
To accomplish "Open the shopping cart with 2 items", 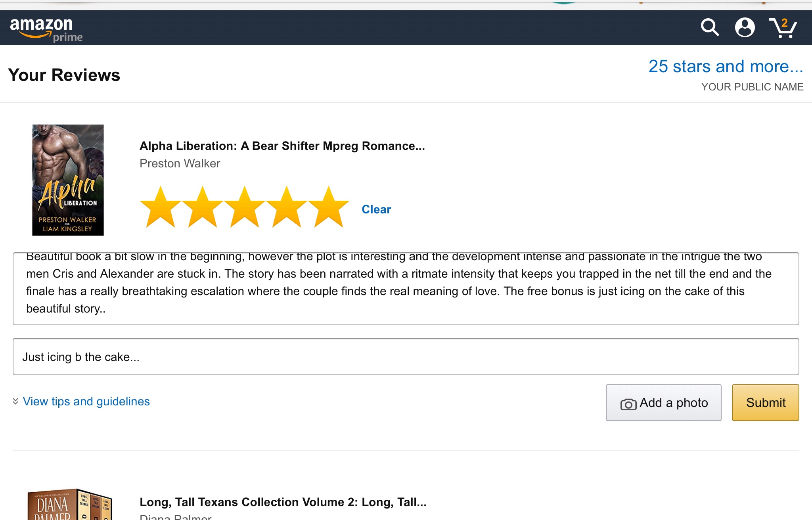I will tap(783, 28).
